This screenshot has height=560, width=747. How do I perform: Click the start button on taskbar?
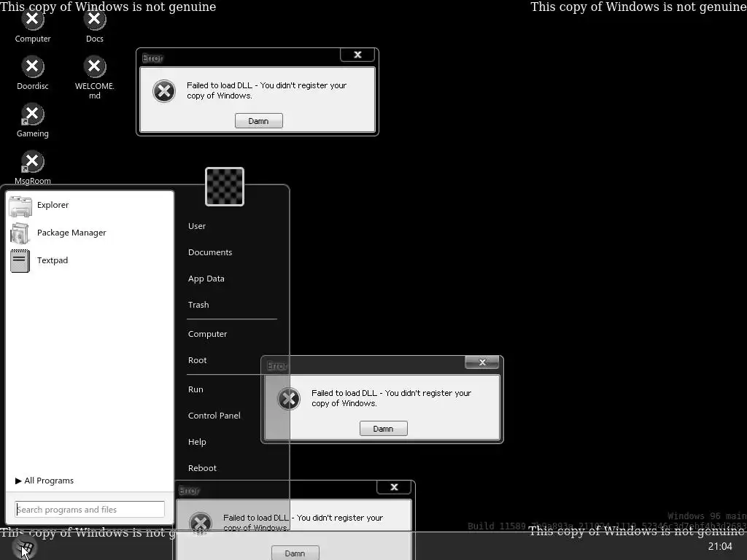pos(24,547)
